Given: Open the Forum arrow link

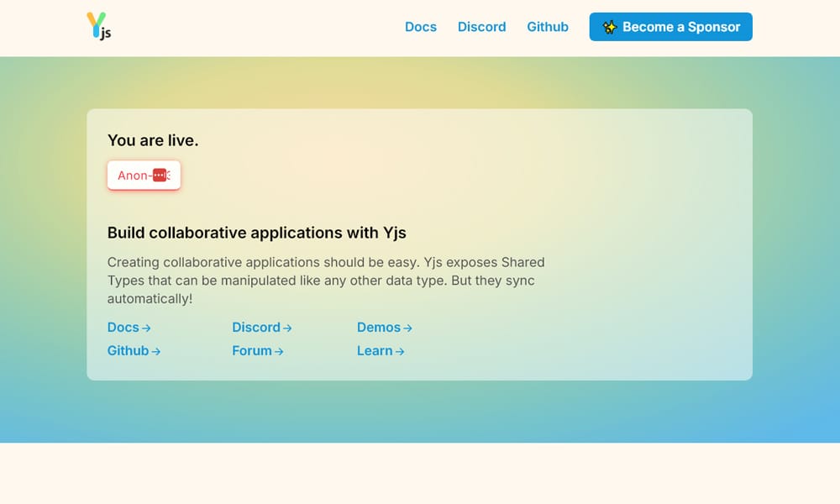Looking at the screenshot, I should (x=258, y=351).
